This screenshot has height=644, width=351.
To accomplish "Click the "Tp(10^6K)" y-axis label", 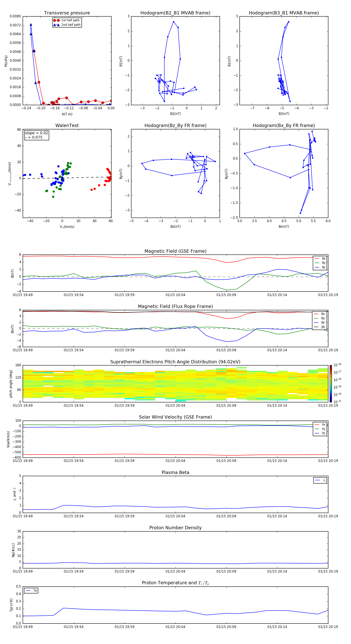I will click(11, 605).
